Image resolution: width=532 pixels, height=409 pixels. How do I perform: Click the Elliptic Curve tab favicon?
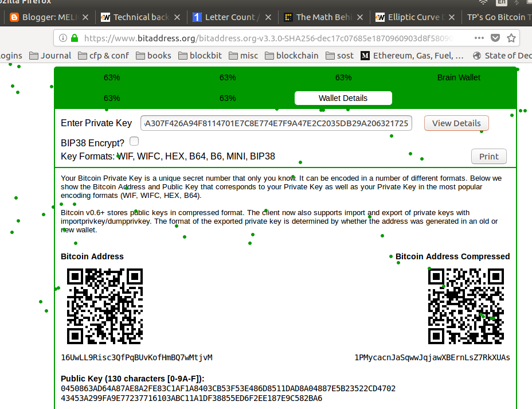click(x=380, y=17)
